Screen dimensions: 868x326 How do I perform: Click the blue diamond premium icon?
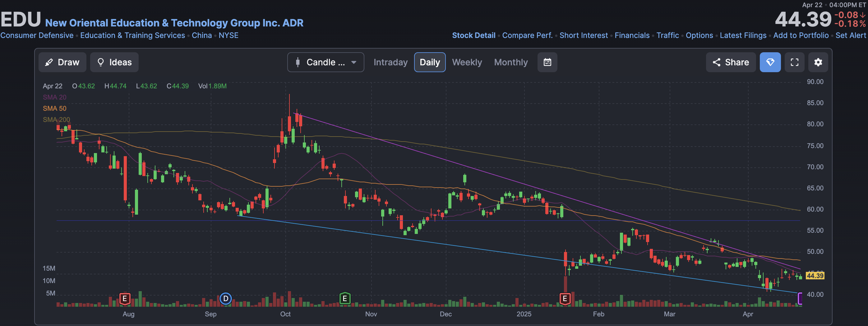pyautogui.click(x=770, y=62)
